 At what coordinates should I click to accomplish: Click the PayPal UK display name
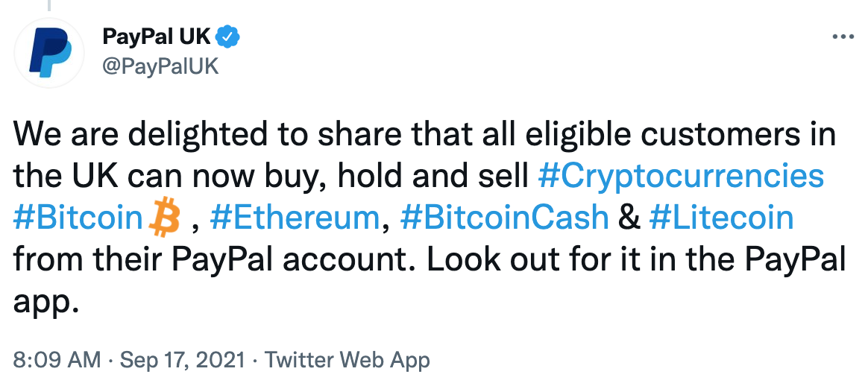coord(157,35)
